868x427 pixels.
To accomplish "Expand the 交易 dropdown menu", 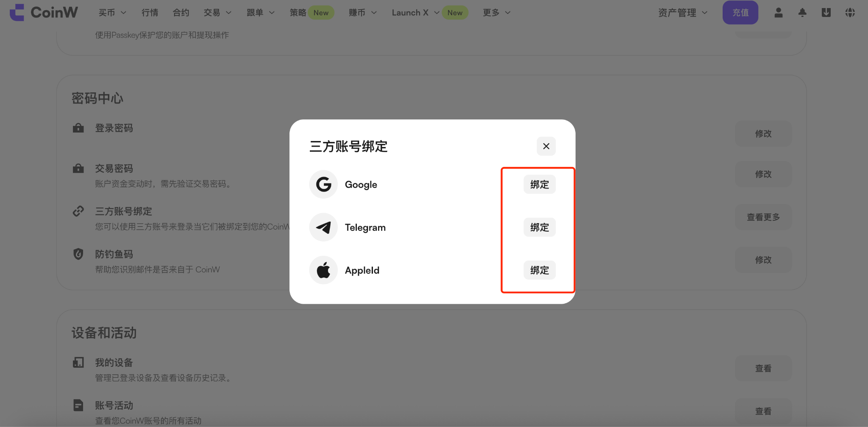I will coord(217,13).
